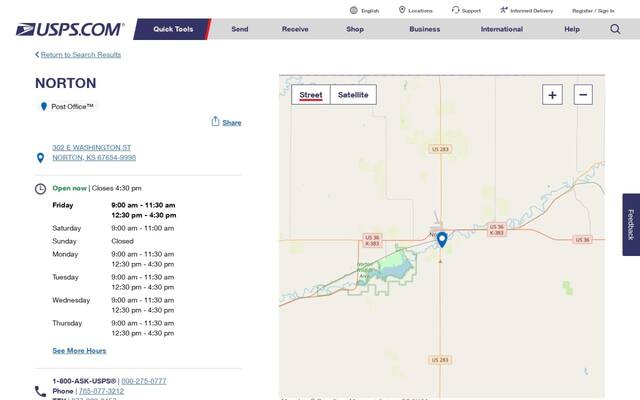Click the blue map marker pin
The width and height of the screenshot is (640, 400).
[442, 240]
